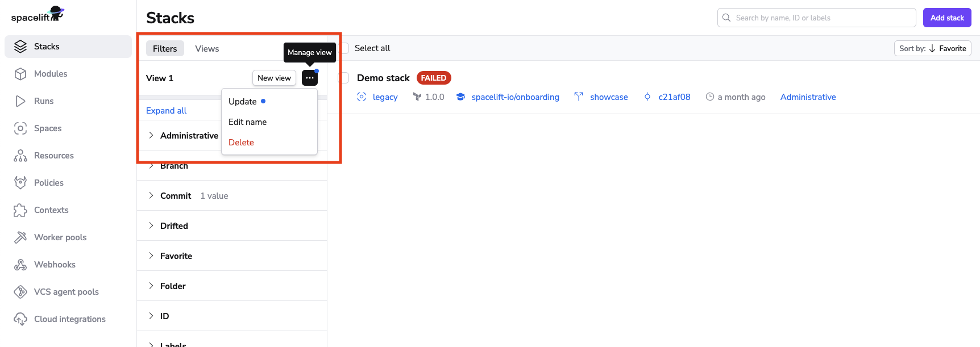This screenshot has height=347, width=980.
Task: Click the Cloud integrations icon
Action: (x=20, y=319)
